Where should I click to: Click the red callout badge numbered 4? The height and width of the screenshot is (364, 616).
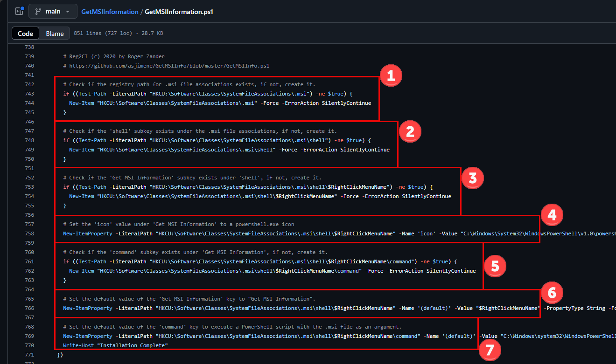552,214
